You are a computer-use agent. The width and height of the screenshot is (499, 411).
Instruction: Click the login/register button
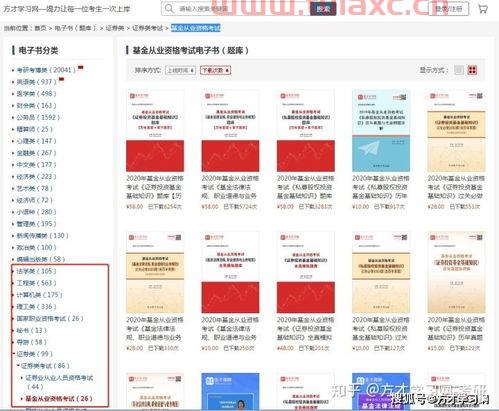point(448,9)
